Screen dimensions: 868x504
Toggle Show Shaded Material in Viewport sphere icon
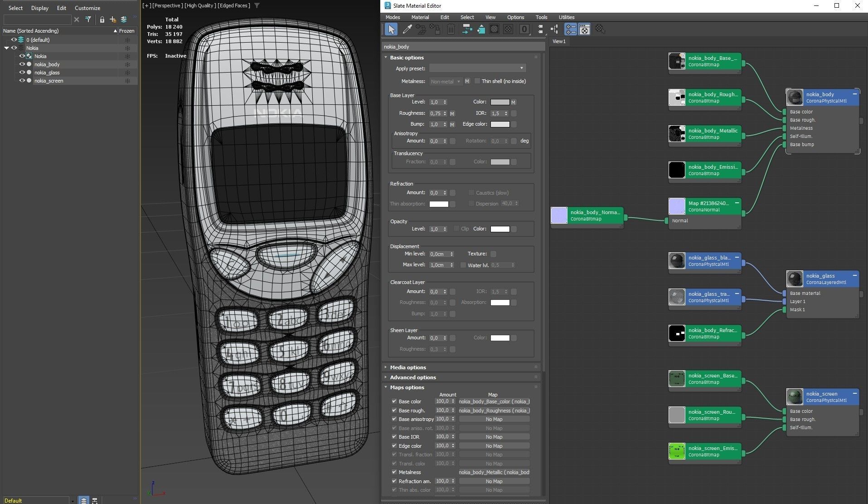pyautogui.click(x=495, y=29)
